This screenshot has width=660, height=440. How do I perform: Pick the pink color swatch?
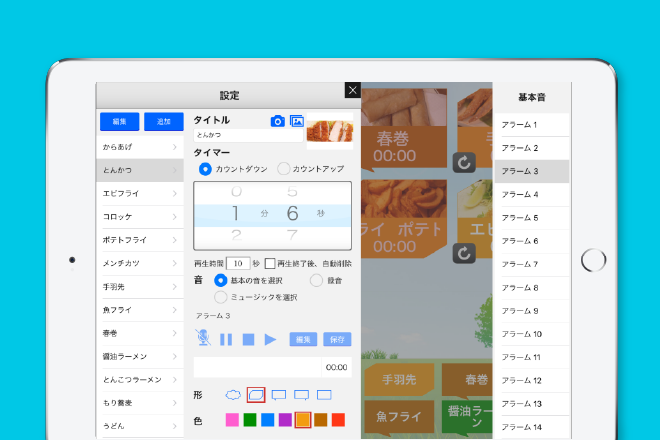tap(232, 420)
